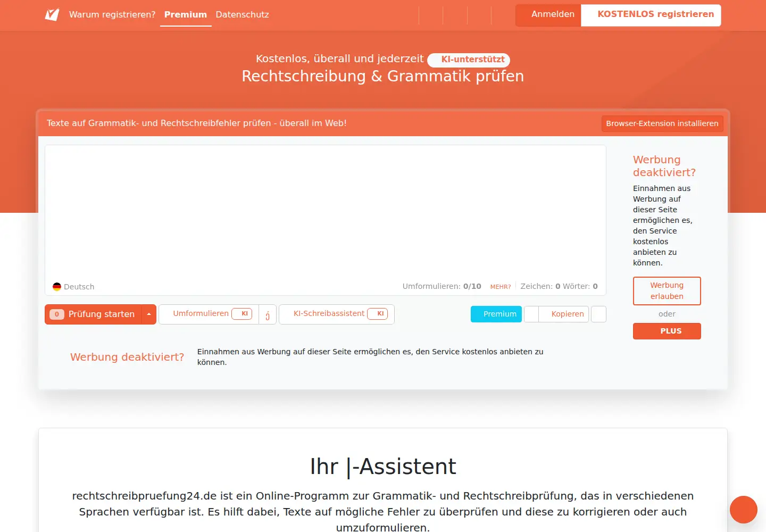The width and height of the screenshot is (766, 532).
Task: Click 'Werbung erlauben' button
Action: pos(667,291)
